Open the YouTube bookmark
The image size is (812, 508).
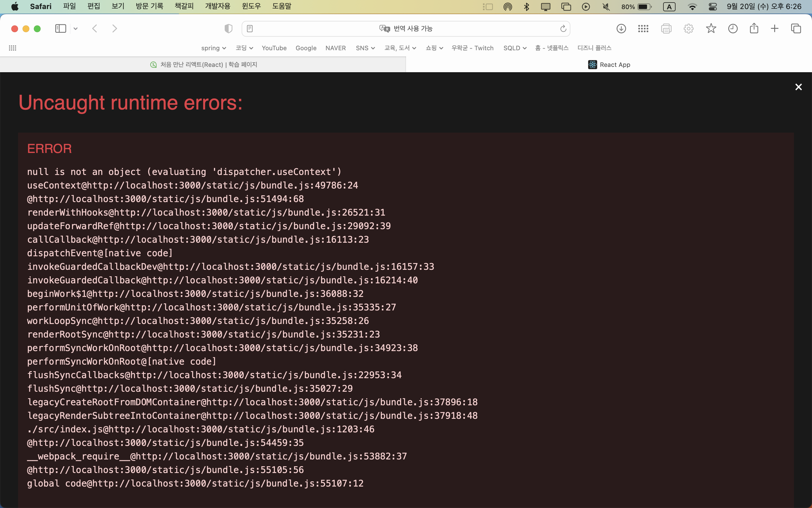click(x=274, y=48)
